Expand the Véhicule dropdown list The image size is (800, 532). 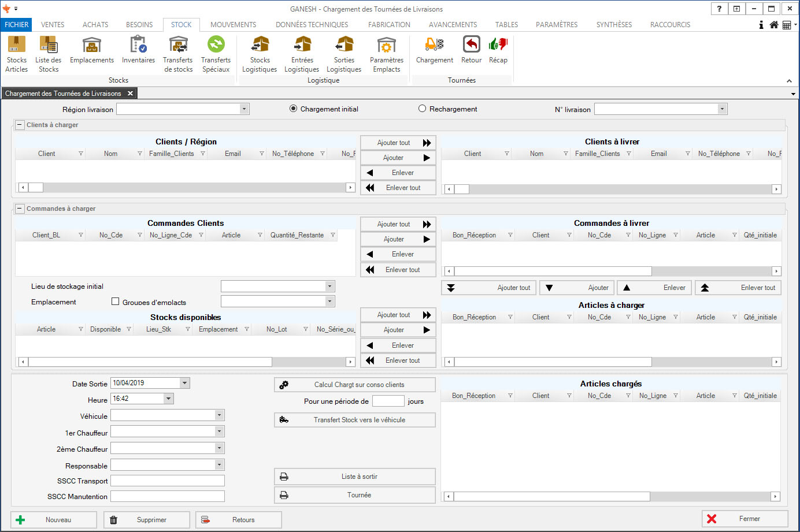pyautogui.click(x=219, y=415)
